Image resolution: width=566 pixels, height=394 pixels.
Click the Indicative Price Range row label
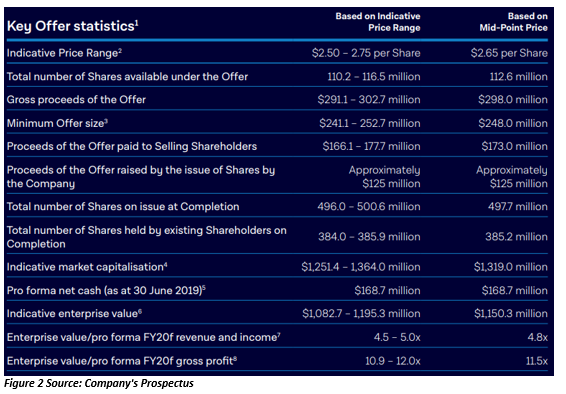click(64, 53)
